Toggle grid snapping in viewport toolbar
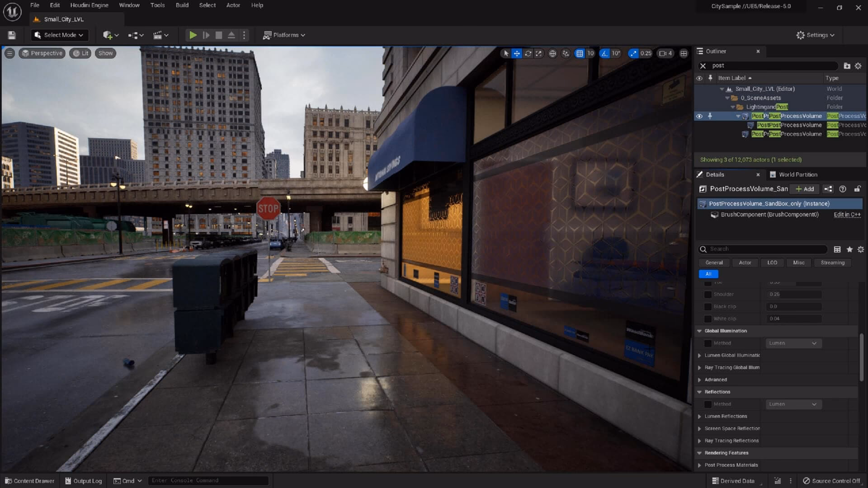 click(580, 53)
